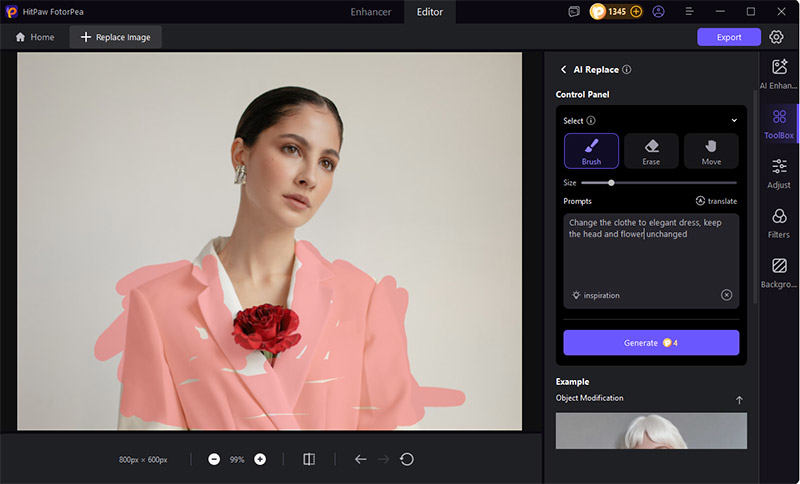800x484 pixels.
Task: Select the Erase tool
Action: click(x=651, y=151)
